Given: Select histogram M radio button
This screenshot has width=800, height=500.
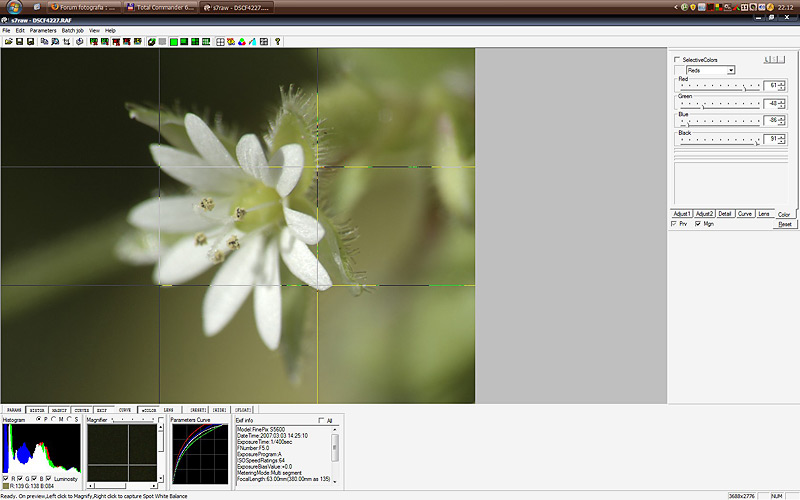Looking at the screenshot, I should (x=54, y=419).
